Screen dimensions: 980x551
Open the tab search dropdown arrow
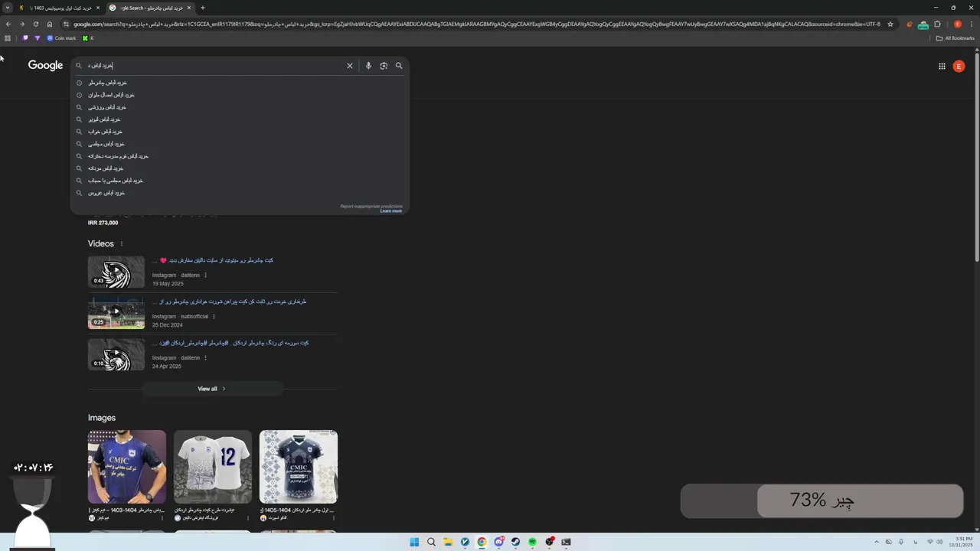pos(8,8)
